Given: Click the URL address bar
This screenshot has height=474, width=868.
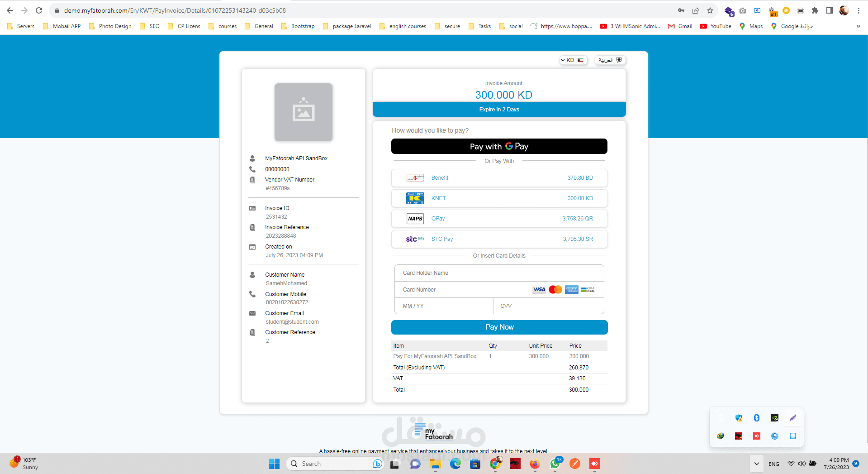Looking at the screenshot, I should (x=362, y=10).
